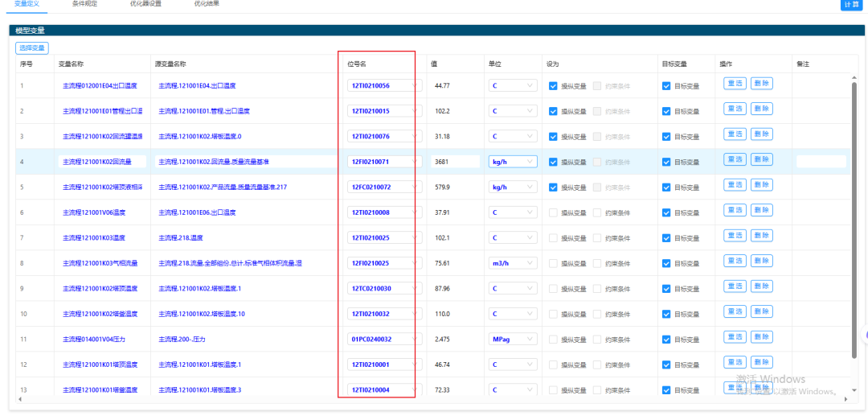This screenshot has height=416, width=868.
Task: Click 重选 in row 1
Action: [735, 84]
